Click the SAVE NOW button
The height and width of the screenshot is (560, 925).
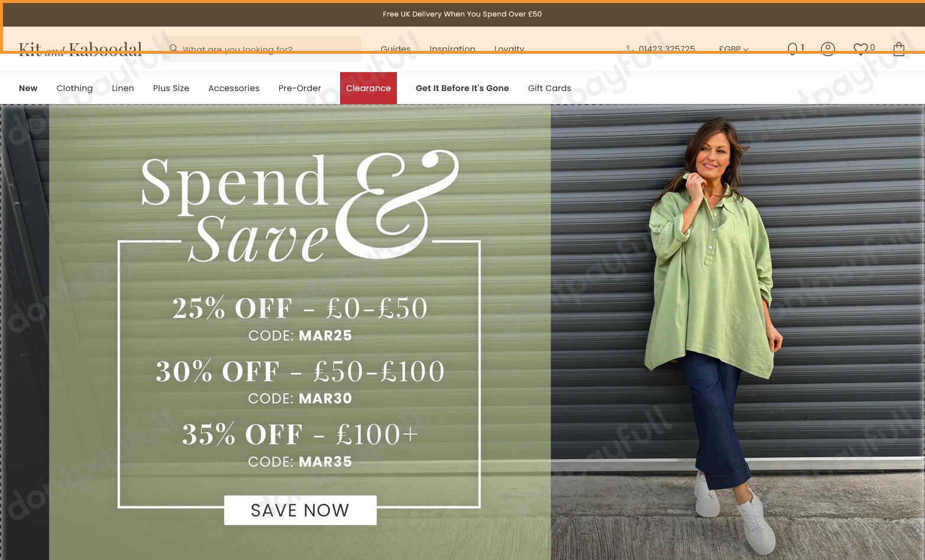pyautogui.click(x=300, y=510)
